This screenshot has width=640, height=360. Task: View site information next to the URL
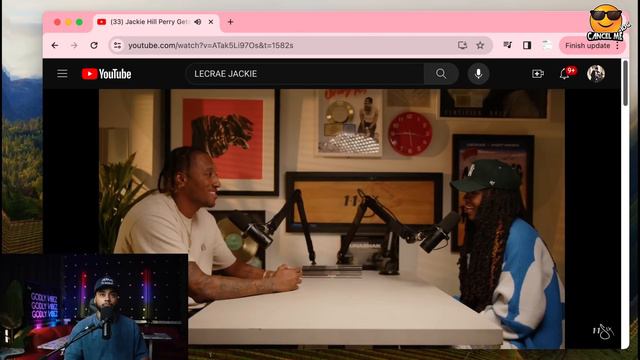coord(118,45)
